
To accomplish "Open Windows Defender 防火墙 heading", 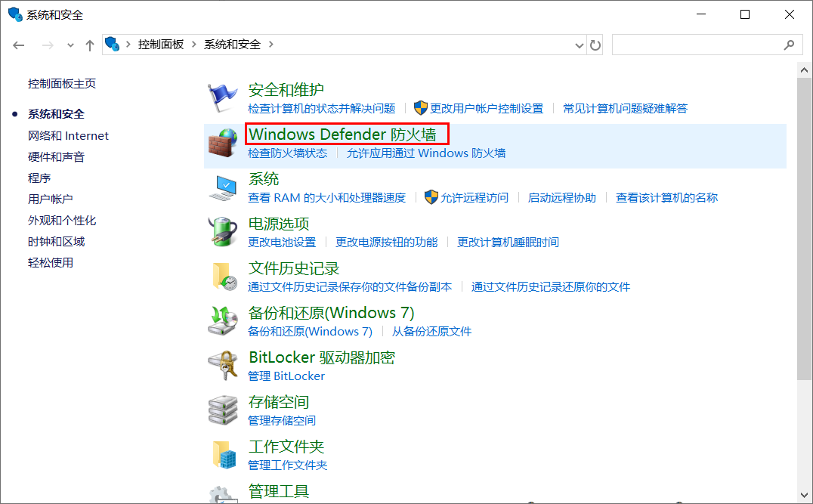I will (342, 135).
